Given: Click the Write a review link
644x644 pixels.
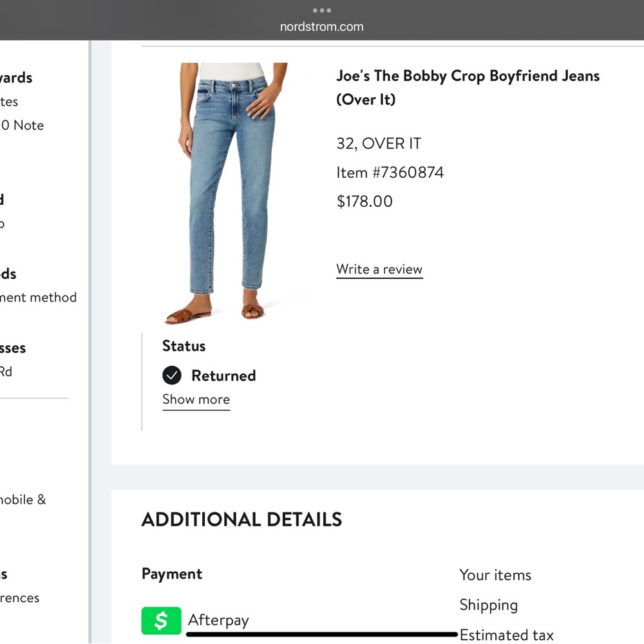Looking at the screenshot, I should click(x=379, y=269).
